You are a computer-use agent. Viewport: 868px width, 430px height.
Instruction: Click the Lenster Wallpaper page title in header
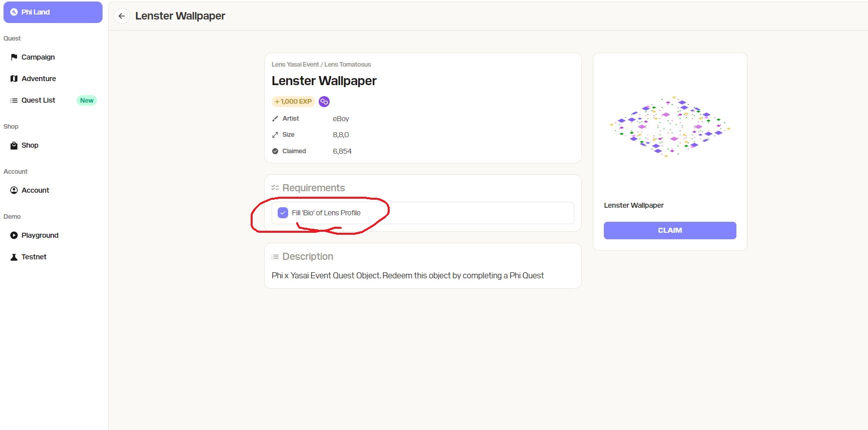180,16
